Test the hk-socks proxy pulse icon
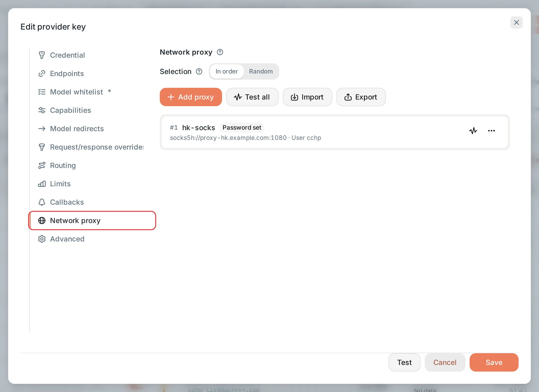Image resolution: width=539 pixels, height=392 pixels. click(x=473, y=131)
